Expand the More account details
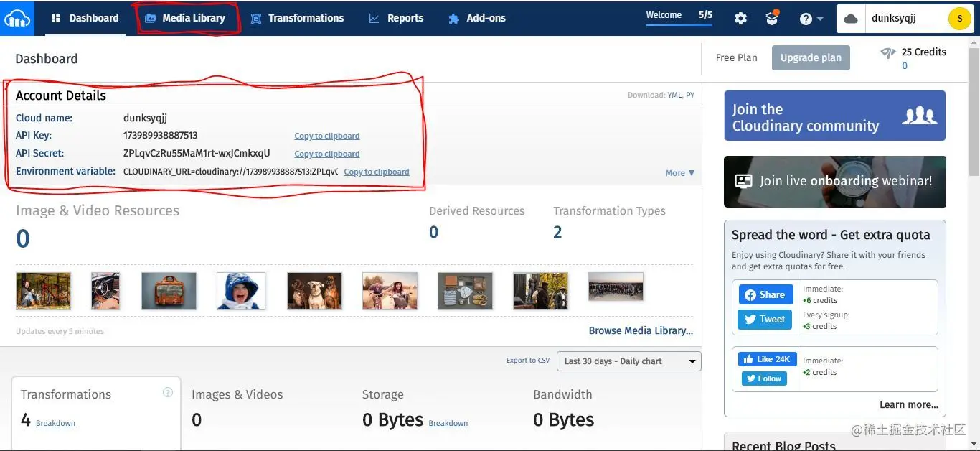 click(680, 173)
